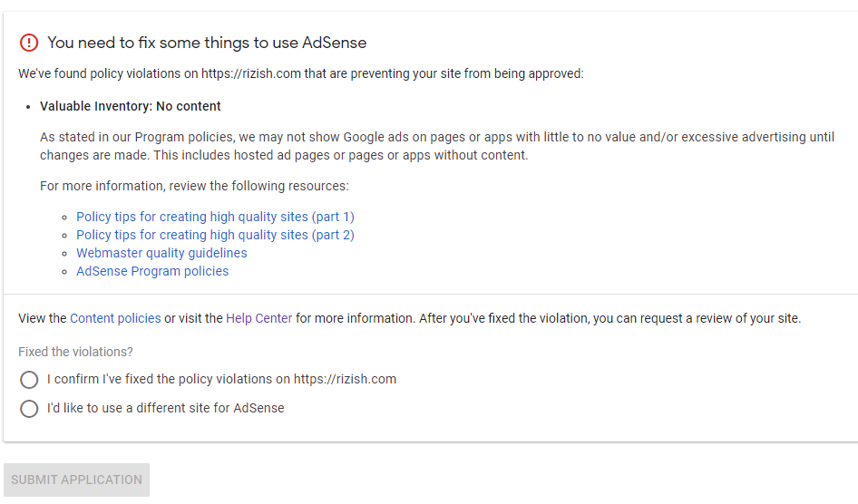858x504 pixels.
Task: Click the paragraph starting "As stated in our Program policies"
Action: click(x=435, y=146)
